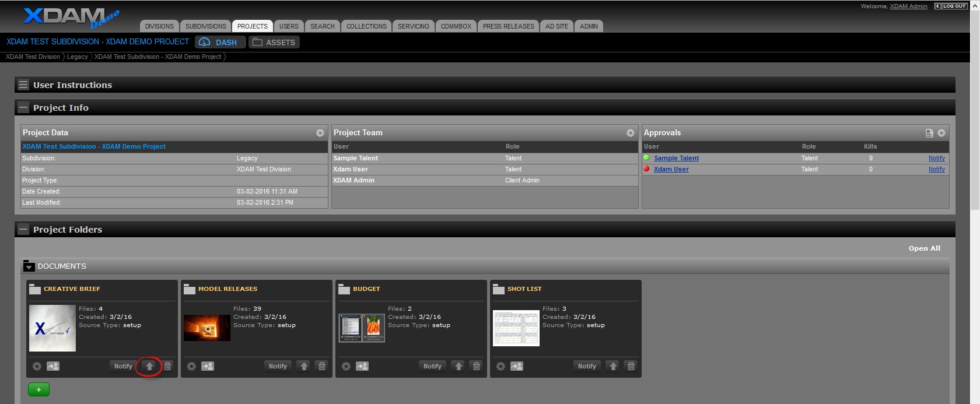The width and height of the screenshot is (980, 404).
Task: Click the green add folder plus button
Action: coord(38,389)
